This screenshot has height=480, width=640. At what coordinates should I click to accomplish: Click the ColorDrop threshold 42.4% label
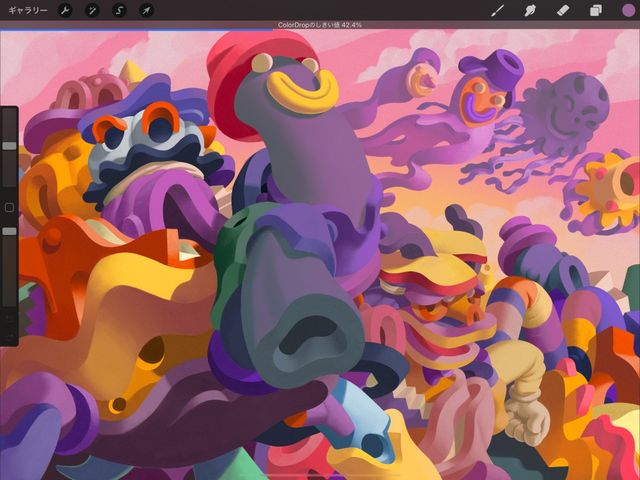(x=320, y=25)
